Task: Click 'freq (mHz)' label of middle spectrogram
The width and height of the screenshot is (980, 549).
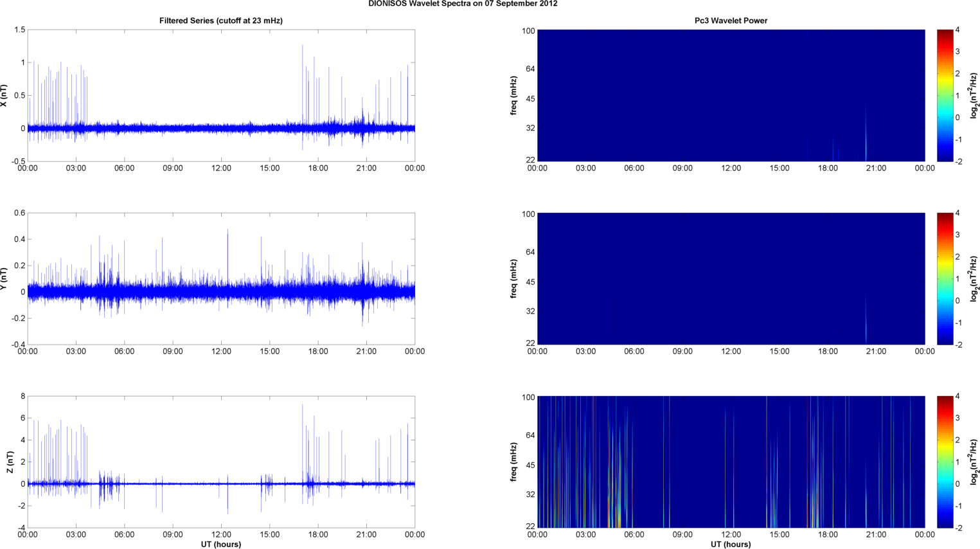Action: [x=514, y=279]
